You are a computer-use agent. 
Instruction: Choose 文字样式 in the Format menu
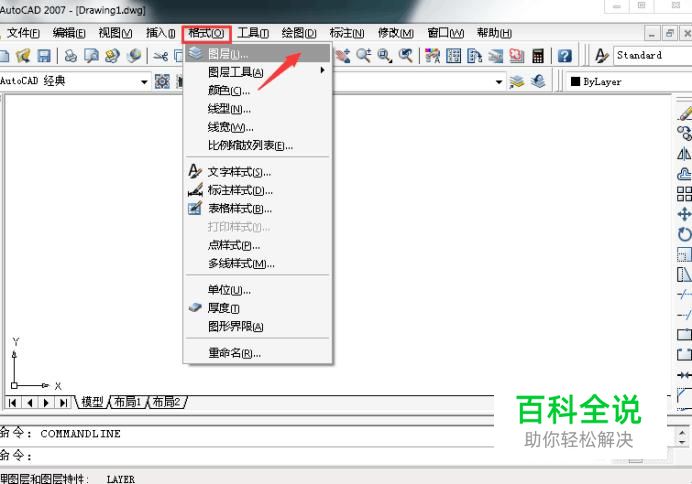[257, 172]
